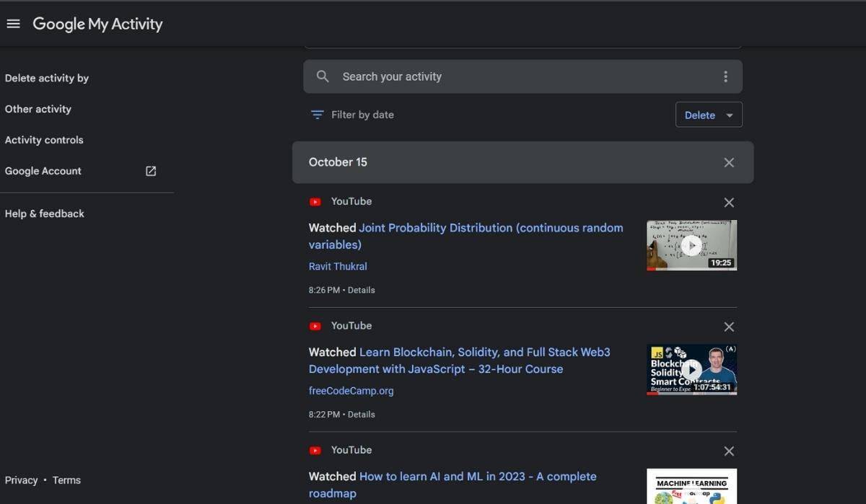The width and height of the screenshot is (866, 504).
Task: Remove the Joint Probability Distribution item
Action: [x=729, y=203]
